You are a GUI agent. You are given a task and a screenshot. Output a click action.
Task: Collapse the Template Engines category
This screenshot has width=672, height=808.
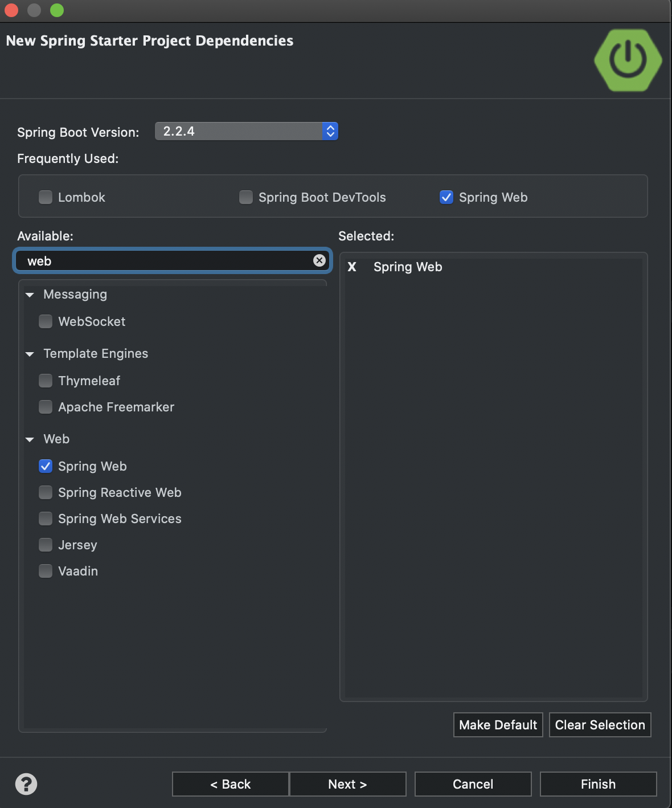30,354
